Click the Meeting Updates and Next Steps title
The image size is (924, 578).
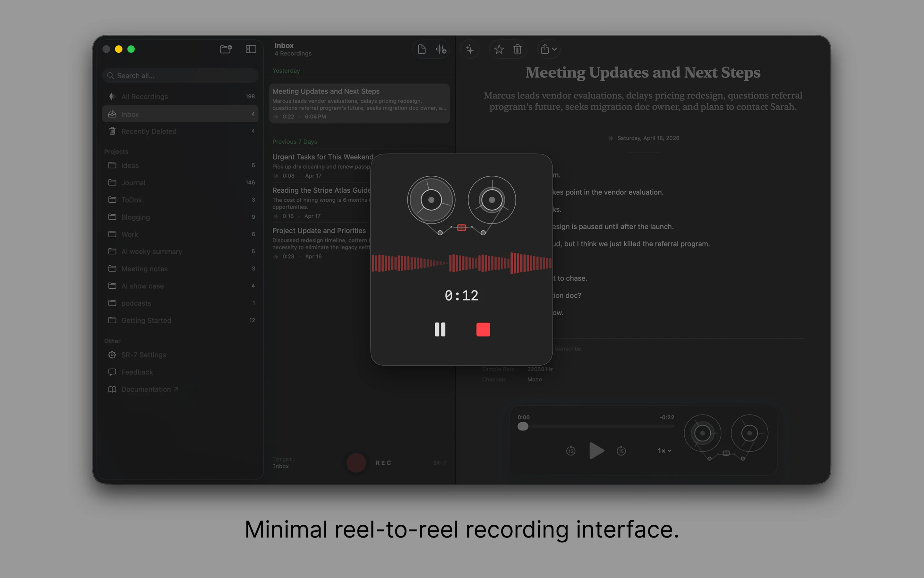pyautogui.click(x=643, y=73)
